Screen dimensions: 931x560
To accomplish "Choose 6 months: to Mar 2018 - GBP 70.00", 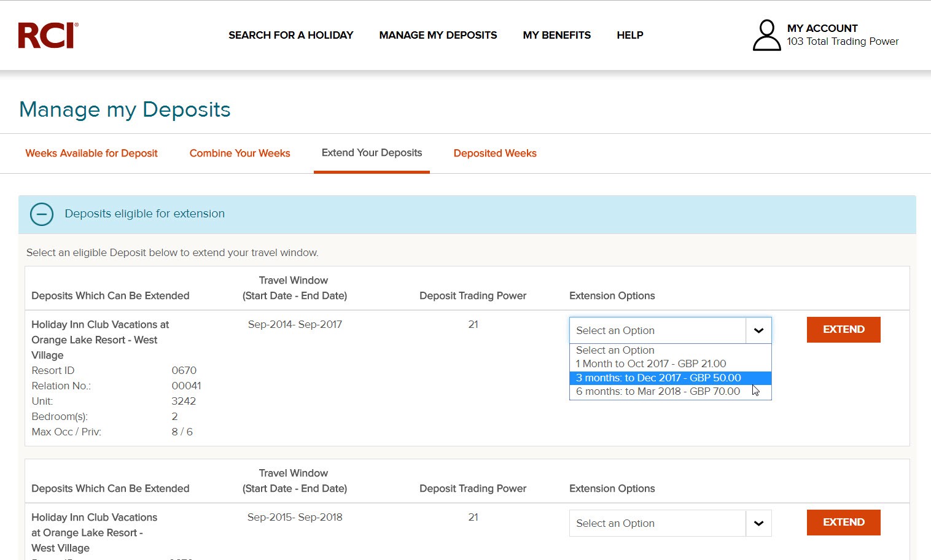I will [670, 391].
